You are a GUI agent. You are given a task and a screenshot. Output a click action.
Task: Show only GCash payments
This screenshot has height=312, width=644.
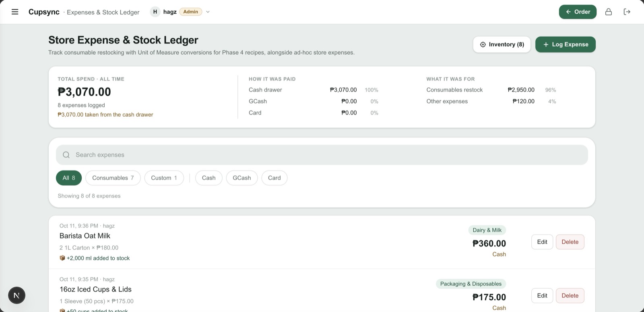tap(242, 178)
